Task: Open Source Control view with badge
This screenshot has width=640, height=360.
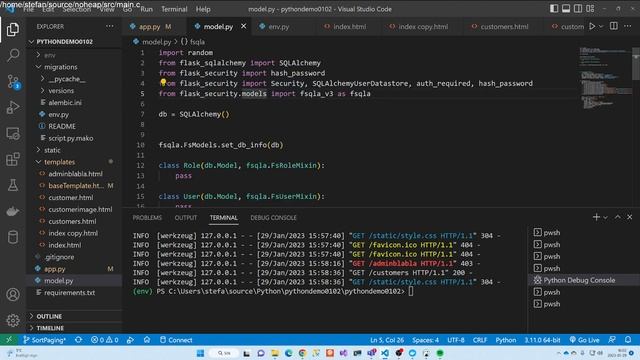Action: [13, 82]
